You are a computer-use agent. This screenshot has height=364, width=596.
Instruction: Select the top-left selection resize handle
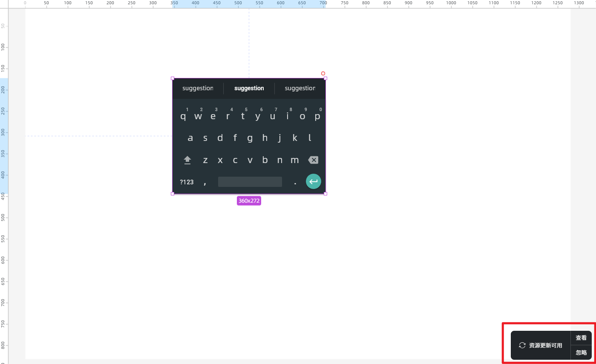pos(173,78)
